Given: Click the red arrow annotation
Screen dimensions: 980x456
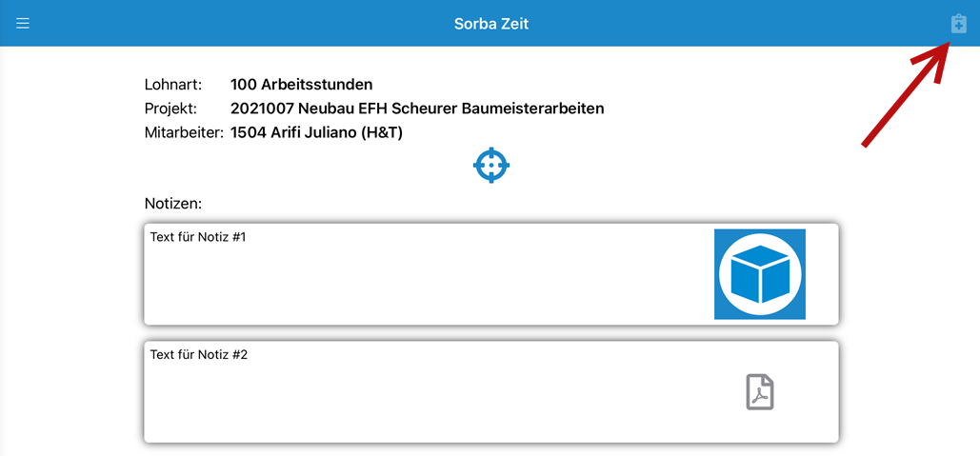Looking at the screenshot, I should [907, 93].
